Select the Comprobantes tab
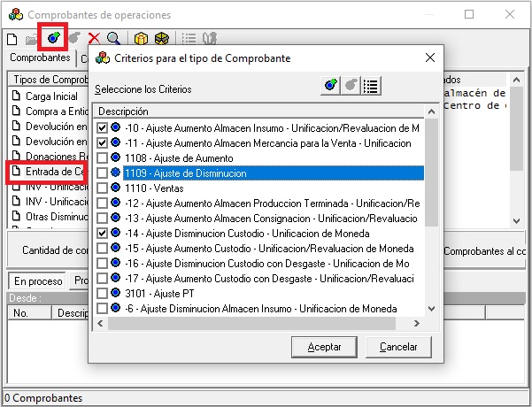The height and width of the screenshot is (407, 532). [40, 58]
